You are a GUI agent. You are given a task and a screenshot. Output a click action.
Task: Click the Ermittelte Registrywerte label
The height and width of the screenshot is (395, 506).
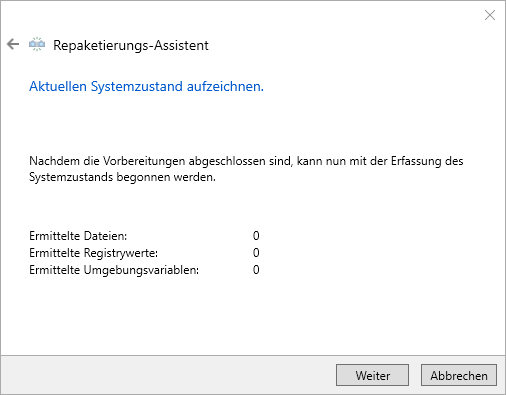(x=94, y=253)
